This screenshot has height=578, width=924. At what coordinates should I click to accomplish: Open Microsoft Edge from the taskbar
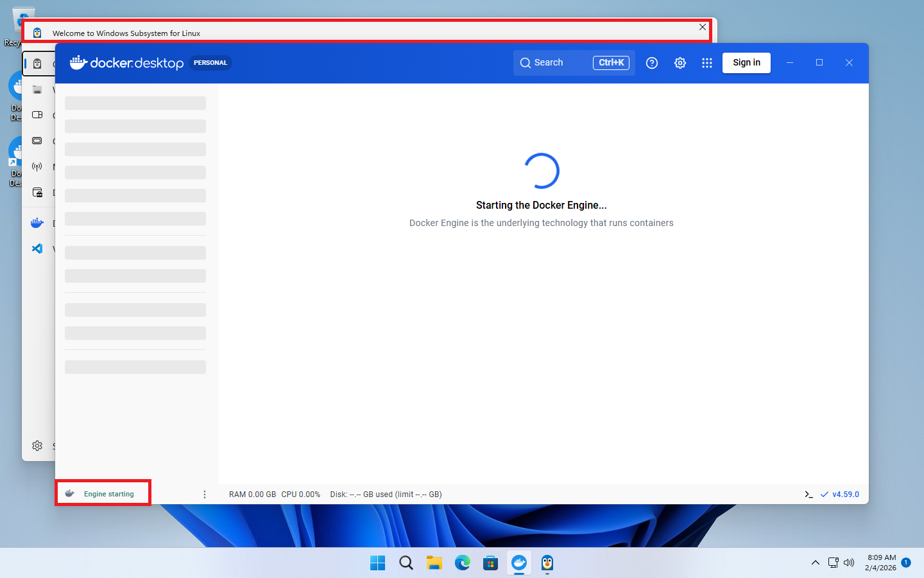click(x=463, y=563)
